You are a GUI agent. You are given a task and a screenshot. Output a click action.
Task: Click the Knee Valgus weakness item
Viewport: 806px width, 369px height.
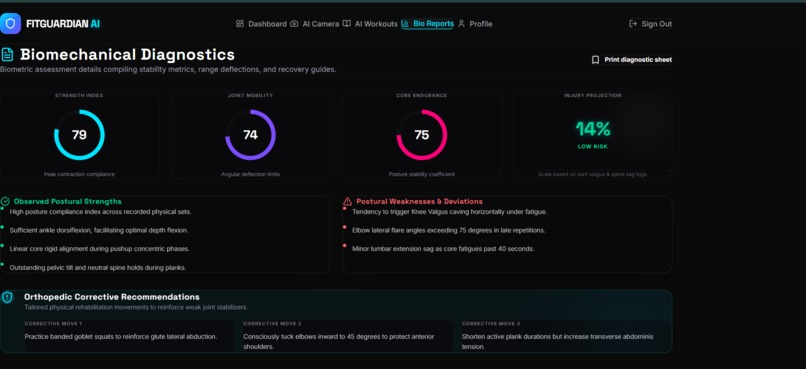pyautogui.click(x=449, y=212)
